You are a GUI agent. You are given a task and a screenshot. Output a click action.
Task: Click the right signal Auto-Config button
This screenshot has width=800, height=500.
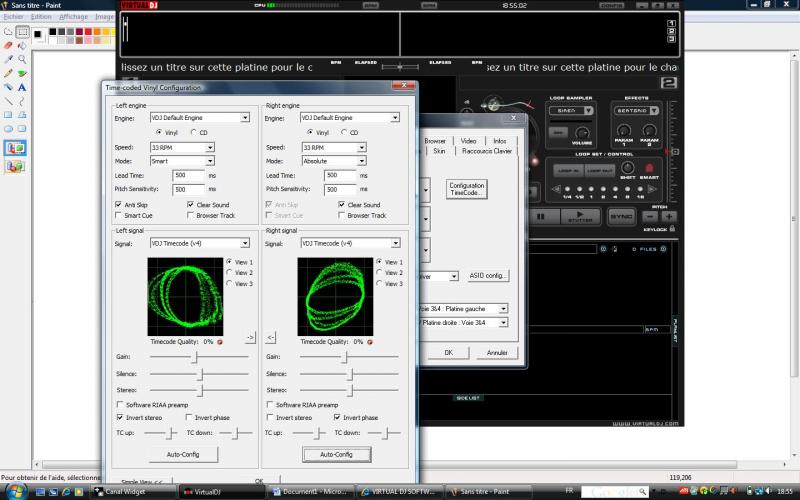(x=336, y=454)
